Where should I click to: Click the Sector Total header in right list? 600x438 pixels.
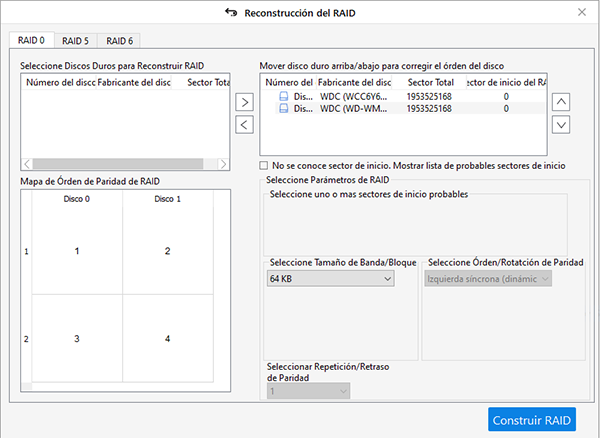click(x=430, y=82)
